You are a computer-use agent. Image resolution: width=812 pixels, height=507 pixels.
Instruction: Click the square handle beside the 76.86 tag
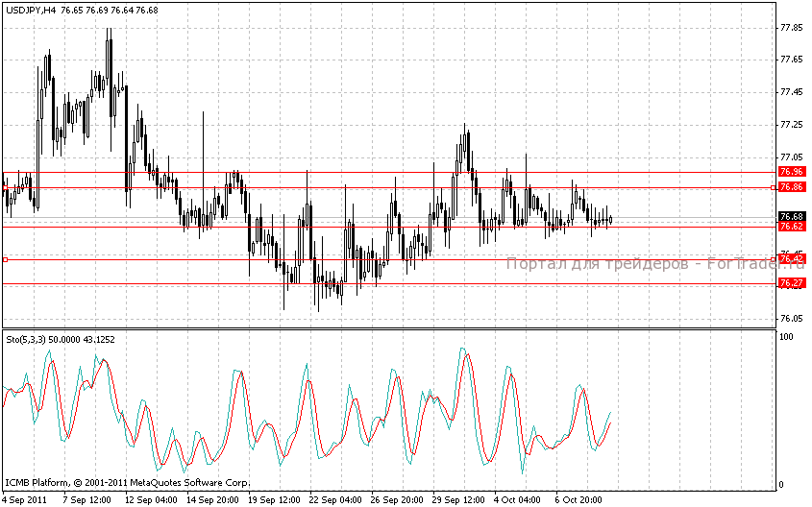(774, 187)
